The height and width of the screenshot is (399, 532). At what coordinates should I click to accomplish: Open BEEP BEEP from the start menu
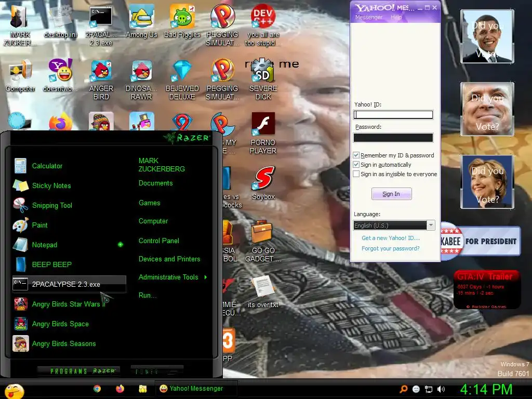pos(69,264)
